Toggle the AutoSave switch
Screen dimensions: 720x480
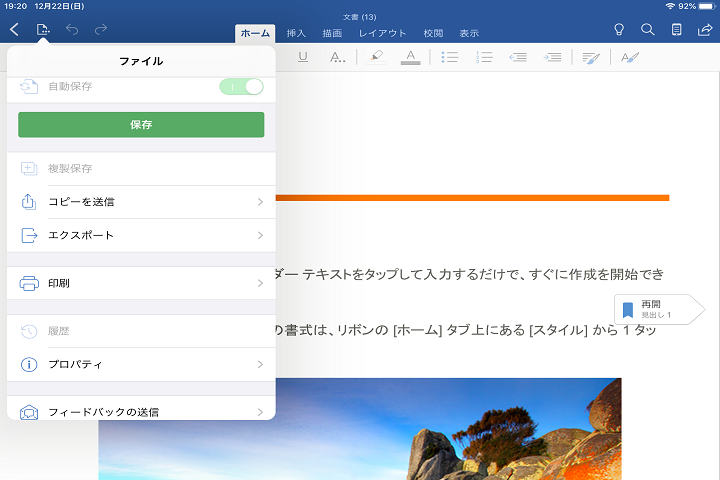click(242, 86)
